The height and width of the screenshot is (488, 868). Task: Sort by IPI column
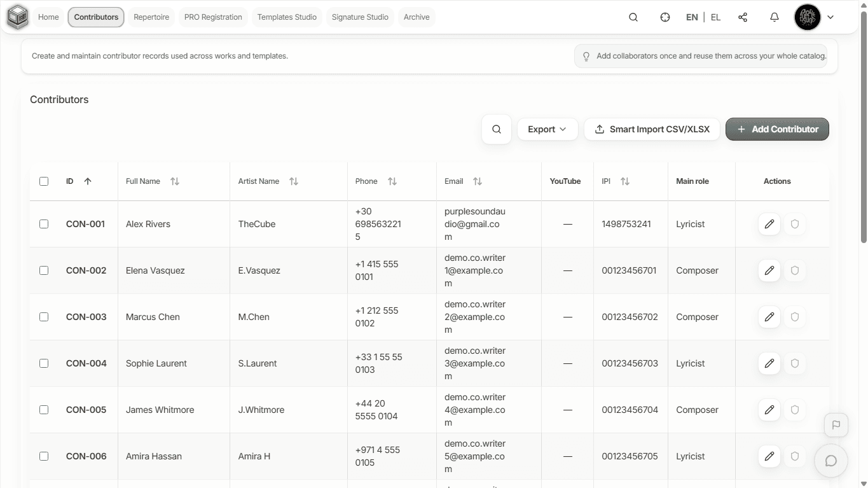[x=625, y=181]
